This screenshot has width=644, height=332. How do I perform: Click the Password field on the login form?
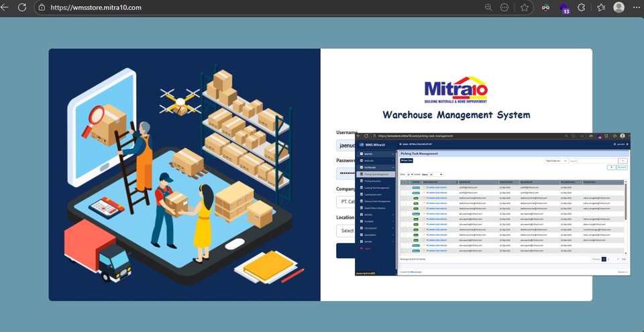346,173
